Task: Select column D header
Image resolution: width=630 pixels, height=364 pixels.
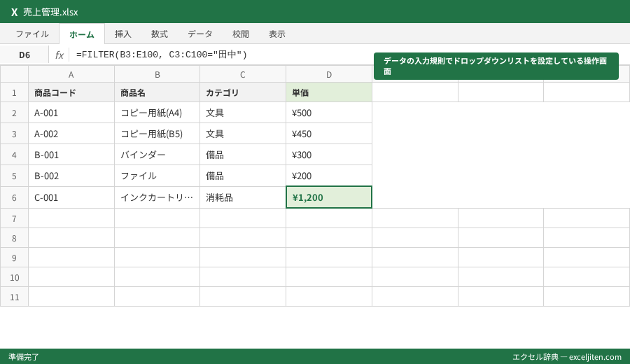Action: (x=329, y=74)
